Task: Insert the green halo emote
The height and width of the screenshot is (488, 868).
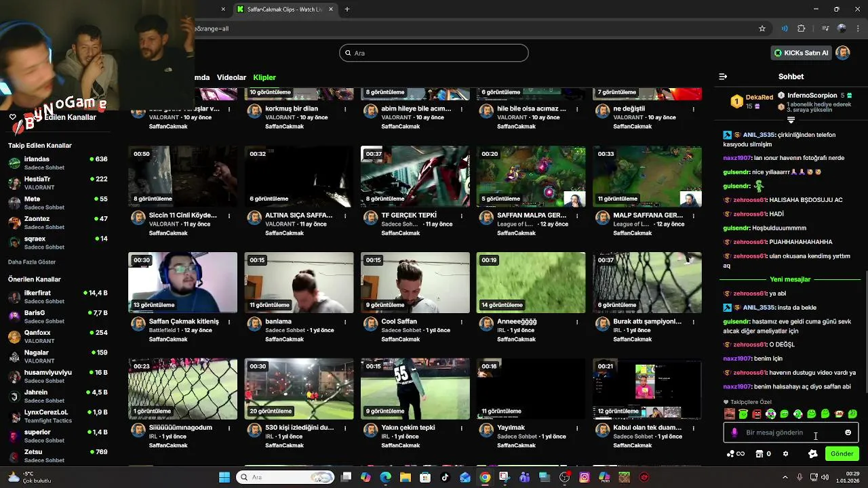Action: 743,414
